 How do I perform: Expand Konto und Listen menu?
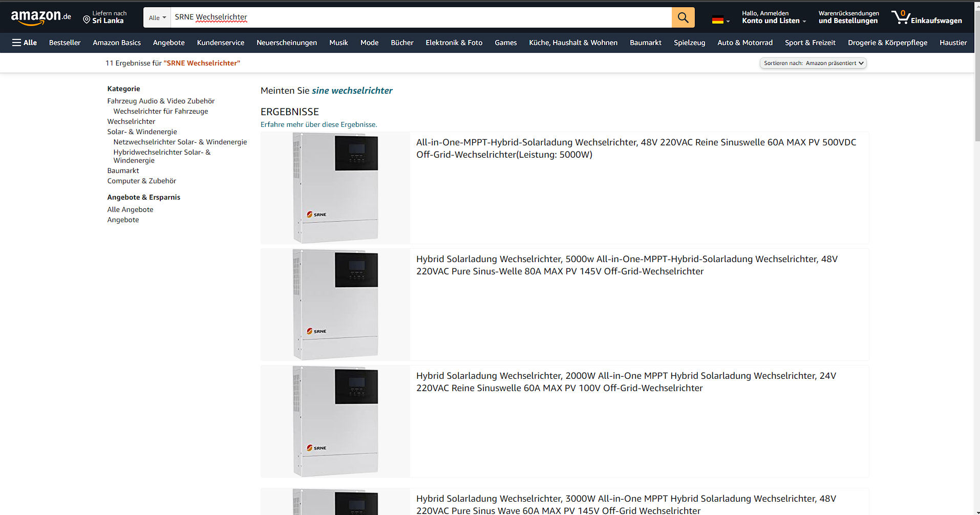pos(774,17)
